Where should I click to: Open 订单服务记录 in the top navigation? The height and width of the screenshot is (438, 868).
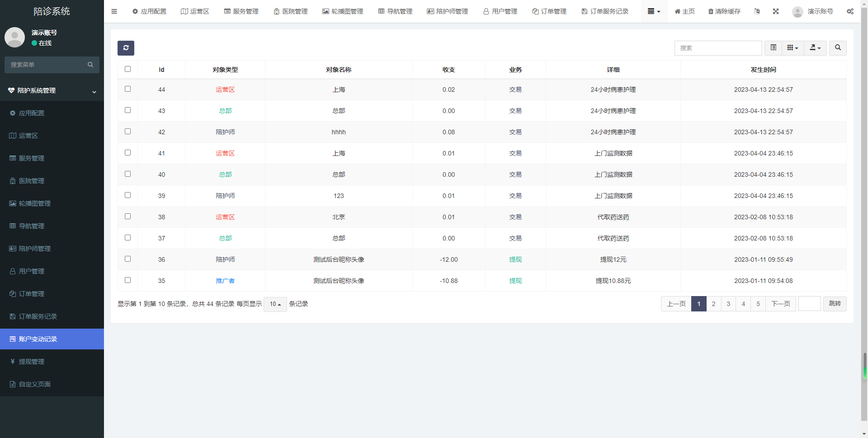click(605, 11)
